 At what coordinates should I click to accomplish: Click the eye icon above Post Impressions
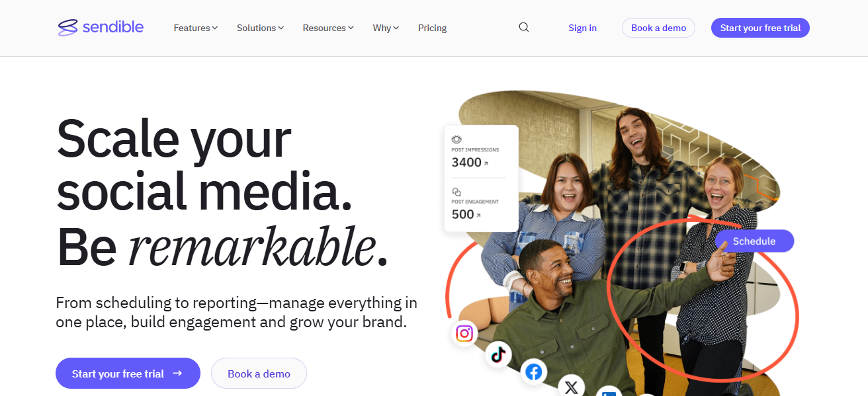[x=456, y=139]
